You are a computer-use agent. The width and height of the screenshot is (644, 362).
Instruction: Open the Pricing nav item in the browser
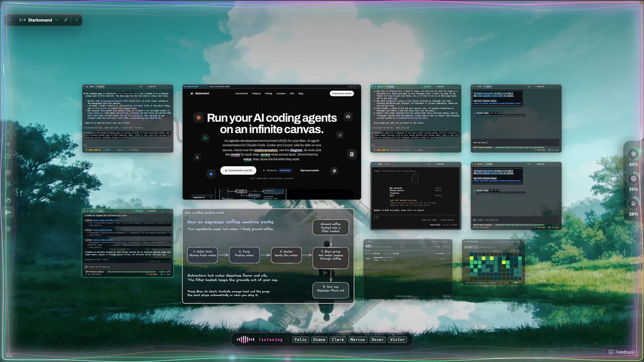pos(268,93)
